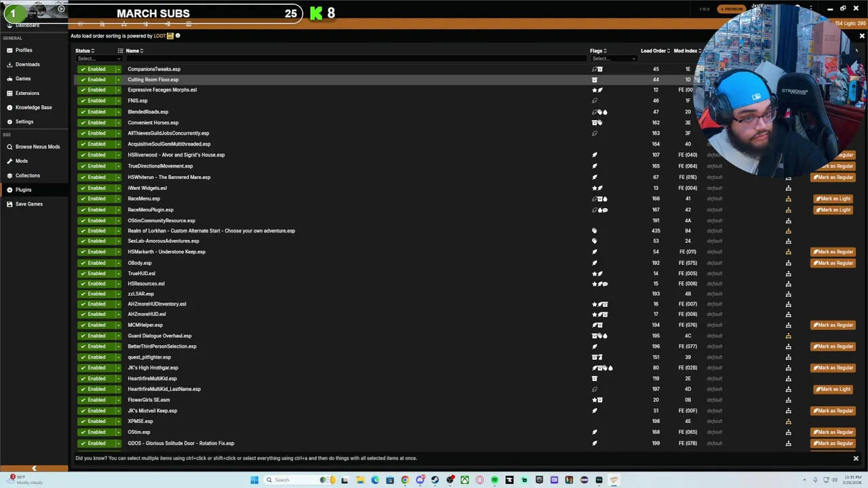Expand the status arrow for Guard Dialogue Overhaul.esp
The height and width of the screenshot is (488, 868).
click(118, 335)
